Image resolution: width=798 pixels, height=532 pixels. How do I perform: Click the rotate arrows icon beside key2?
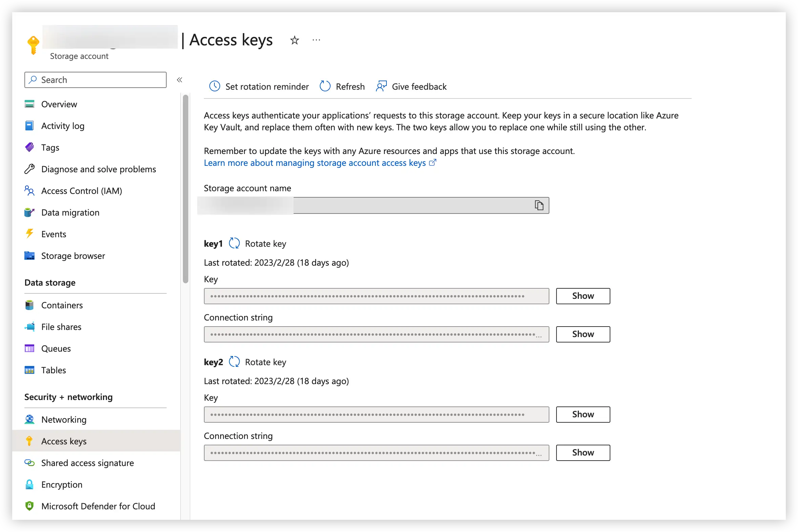click(234, 362)
